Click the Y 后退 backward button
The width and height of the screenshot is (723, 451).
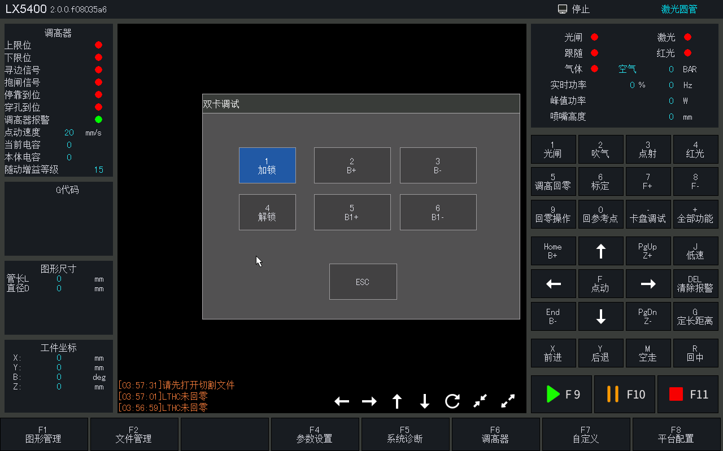[x=601, y=353]
